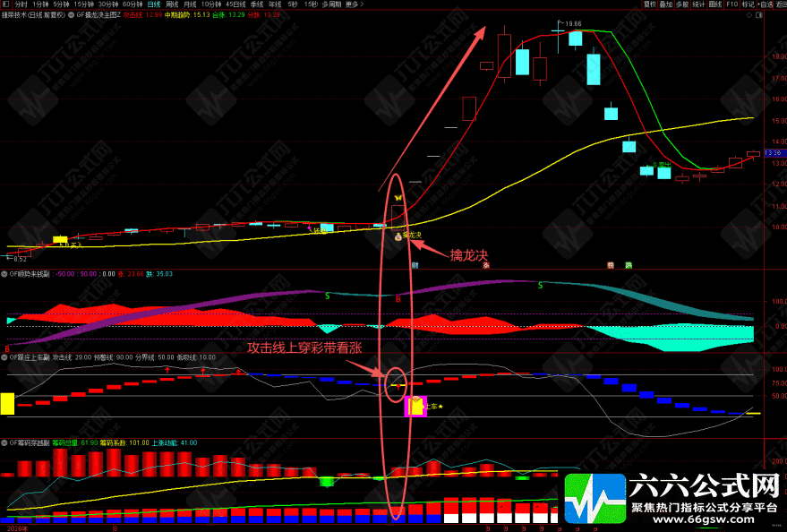Click the 8.52 low price label

[x=20, y=259]
